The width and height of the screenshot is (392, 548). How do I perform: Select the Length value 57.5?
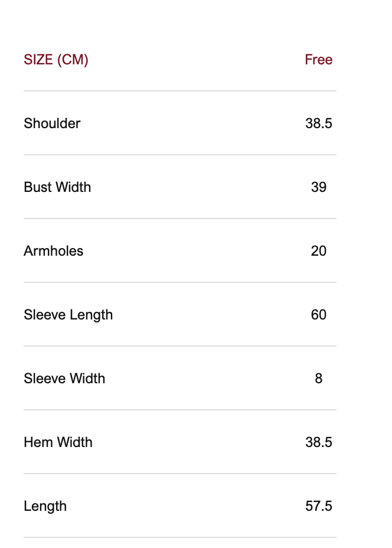pos(318,506)
